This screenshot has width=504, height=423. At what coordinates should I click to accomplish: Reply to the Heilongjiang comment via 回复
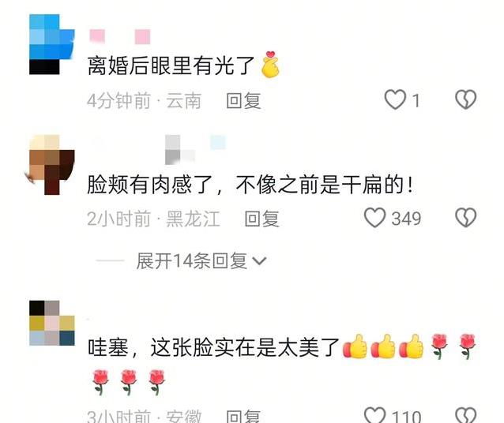pos(261,219)
